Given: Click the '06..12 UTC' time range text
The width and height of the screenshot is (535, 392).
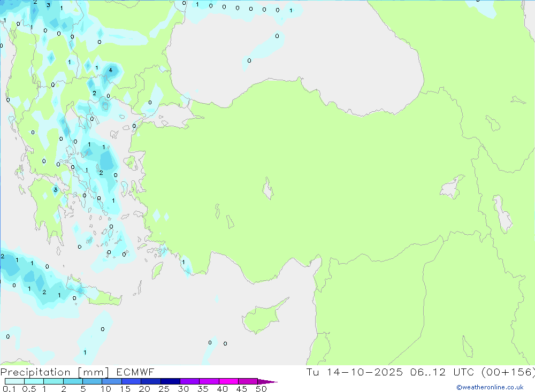Looking at the screenshot, I should (x=442, y=372).
